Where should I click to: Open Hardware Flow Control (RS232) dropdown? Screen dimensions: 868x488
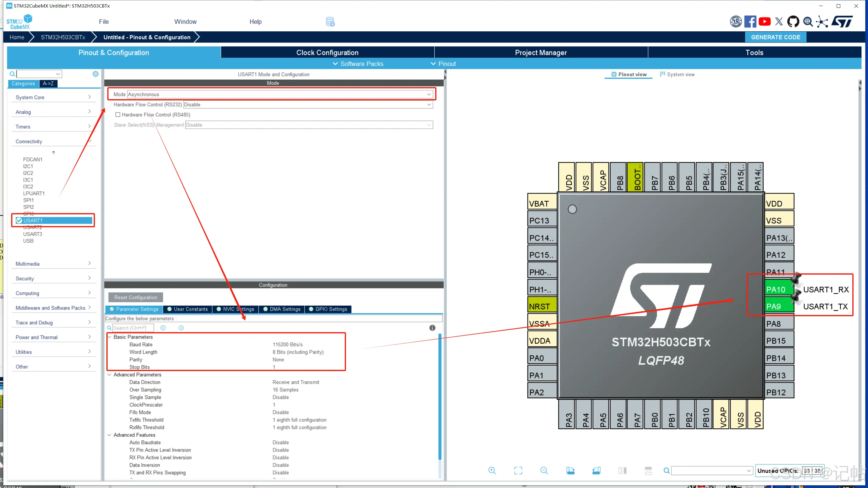(308, 105)
